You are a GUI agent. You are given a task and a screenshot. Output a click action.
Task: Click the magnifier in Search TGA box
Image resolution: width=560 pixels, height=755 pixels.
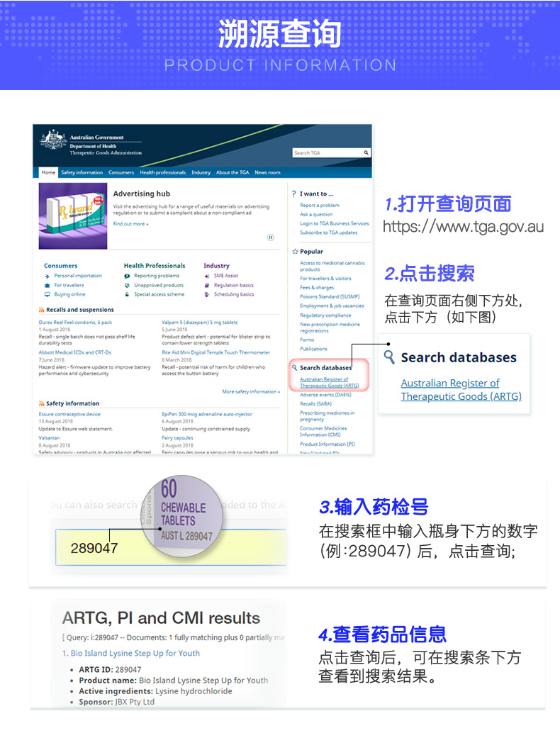click(x=366, y=152)
